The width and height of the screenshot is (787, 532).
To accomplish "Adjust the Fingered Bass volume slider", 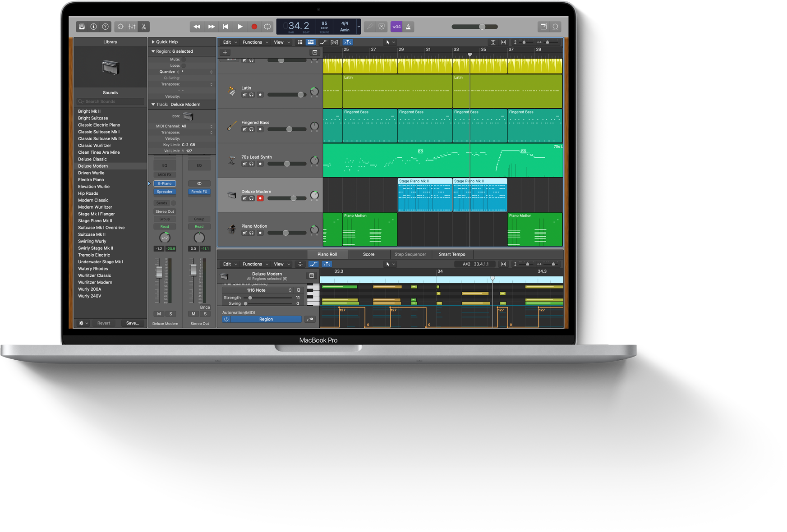I will coord(289,129).
